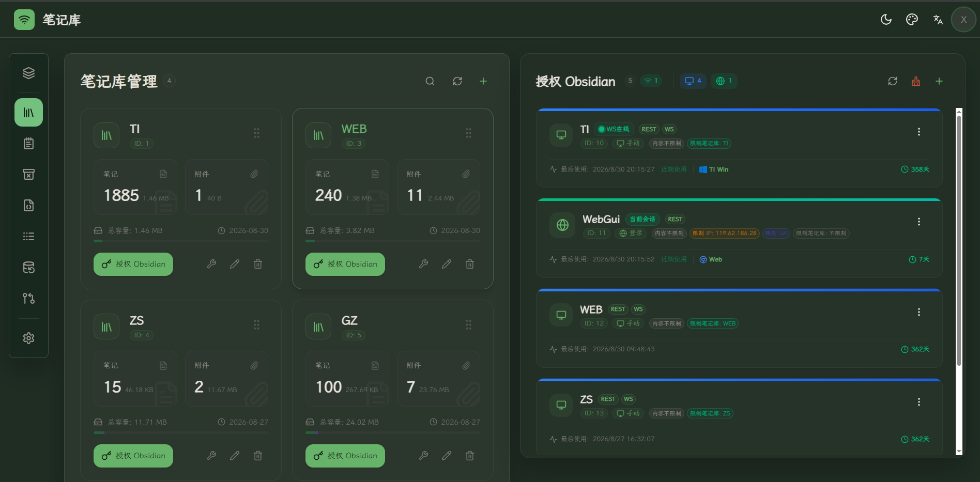The width and height of the screenshot is (980, 482).
Task: Open the more options menu for WEB authorization
Action: 919,312
